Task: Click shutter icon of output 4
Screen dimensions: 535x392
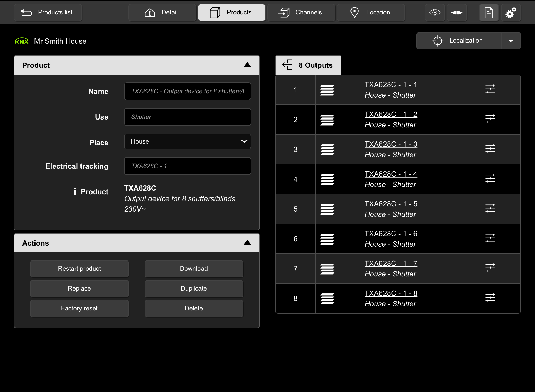Action: [327, 180]
